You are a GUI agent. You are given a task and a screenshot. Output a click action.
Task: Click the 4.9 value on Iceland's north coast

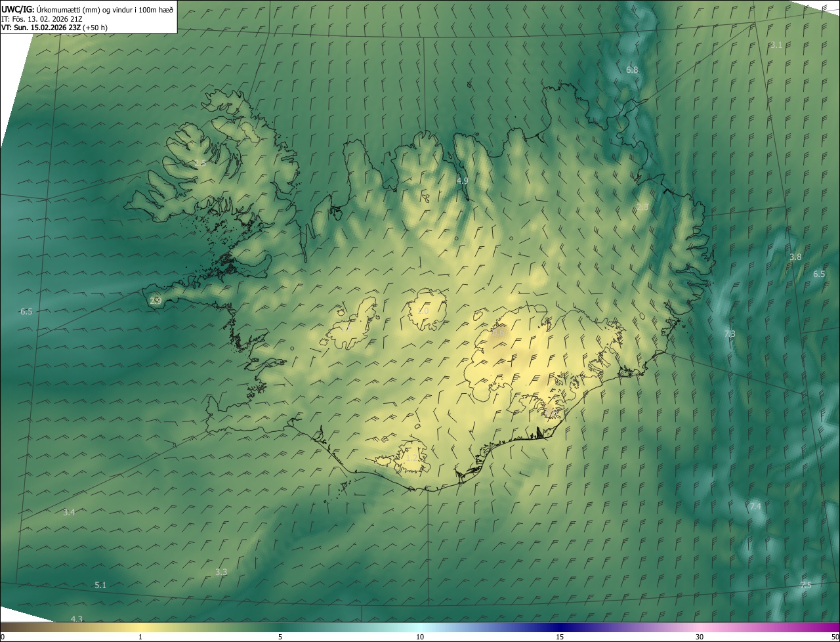tap(462, 181)
